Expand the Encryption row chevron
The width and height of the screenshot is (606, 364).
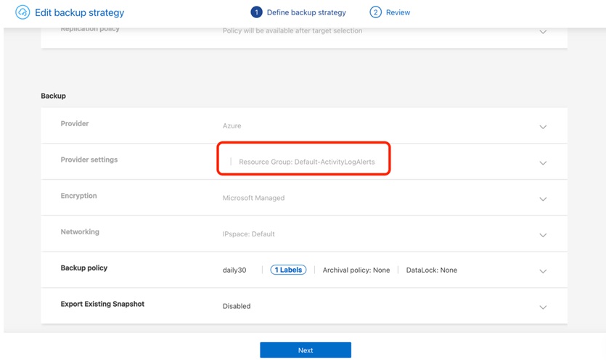tap(543, 199)
